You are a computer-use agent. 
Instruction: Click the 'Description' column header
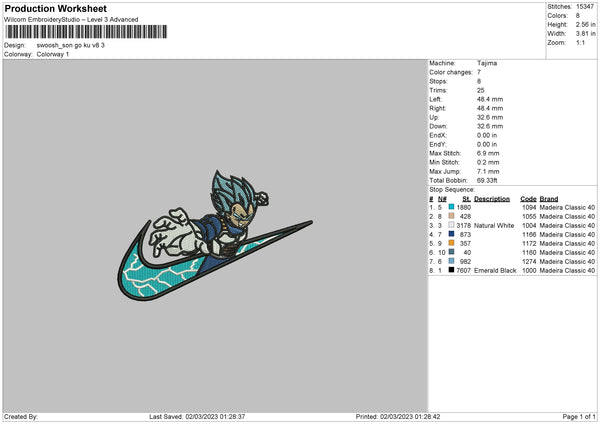click(x=492, y=199)
